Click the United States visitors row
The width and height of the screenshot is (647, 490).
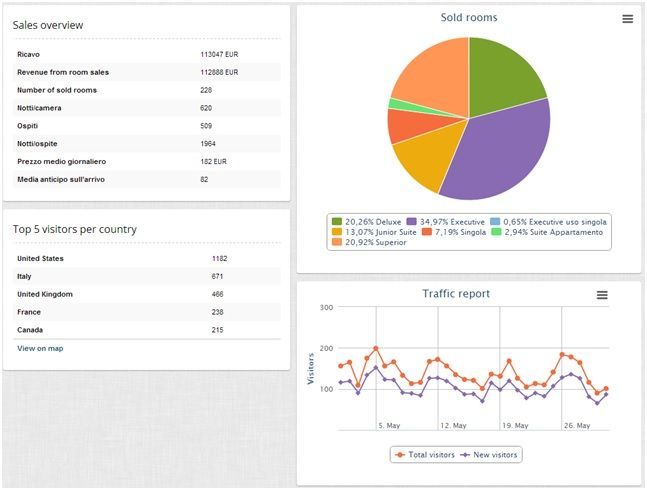tap(147, 259)
